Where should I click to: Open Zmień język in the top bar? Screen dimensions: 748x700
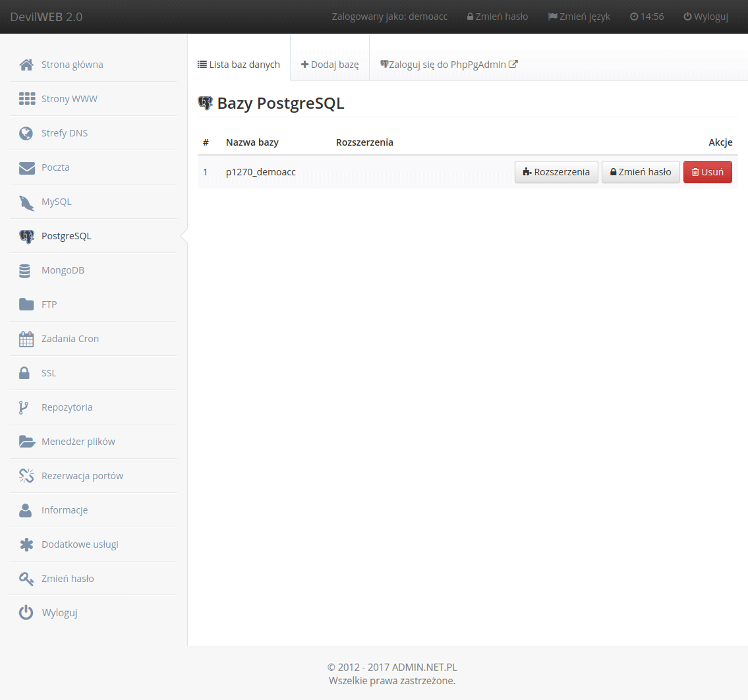(579, 16)
